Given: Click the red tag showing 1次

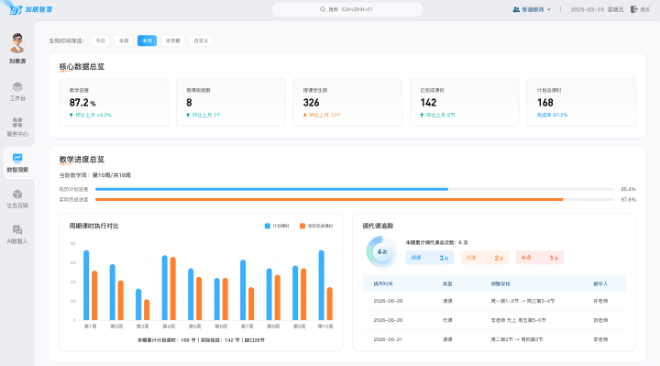Looking at the screenshot, I should tap(540, 257).
